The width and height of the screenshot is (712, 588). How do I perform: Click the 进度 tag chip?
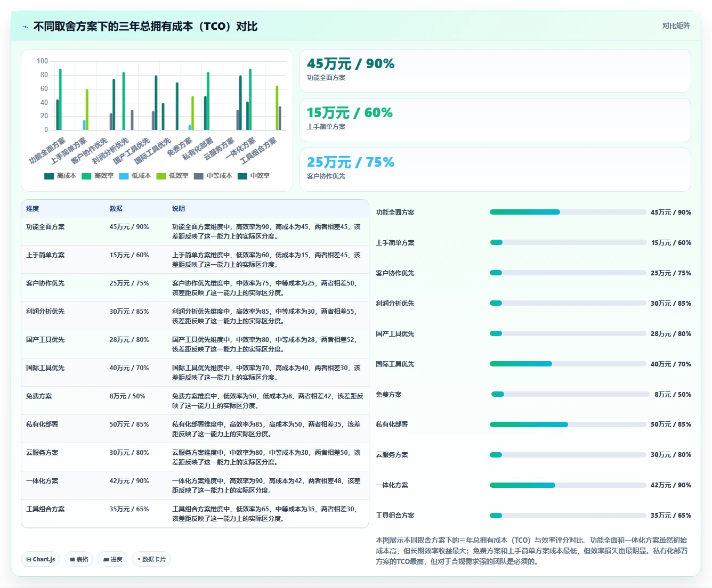tap(112, 559)
